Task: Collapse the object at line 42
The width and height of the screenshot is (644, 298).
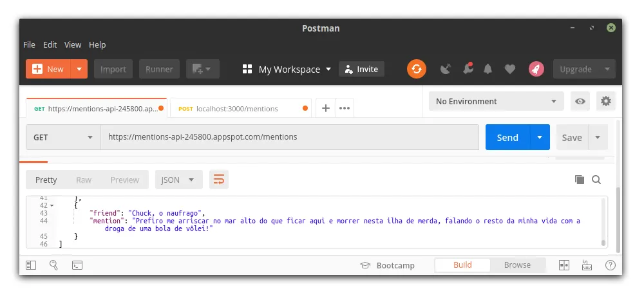Action: click(x=52, y=206)
